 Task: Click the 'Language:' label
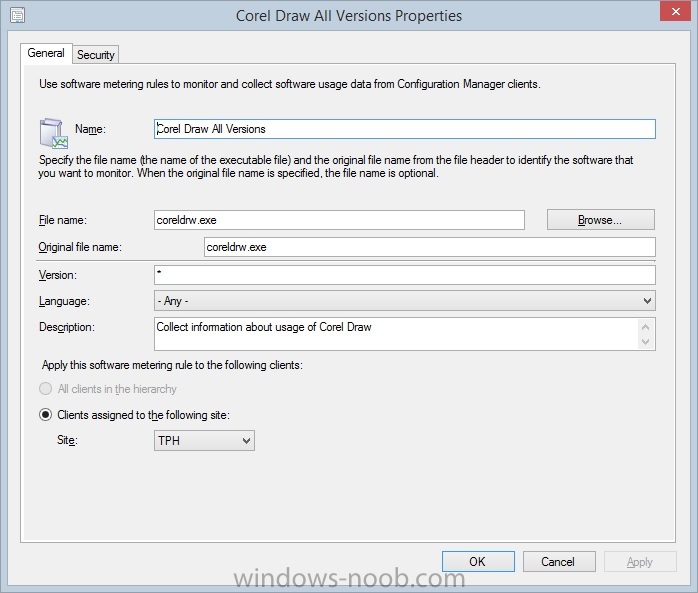pos(64,301)
